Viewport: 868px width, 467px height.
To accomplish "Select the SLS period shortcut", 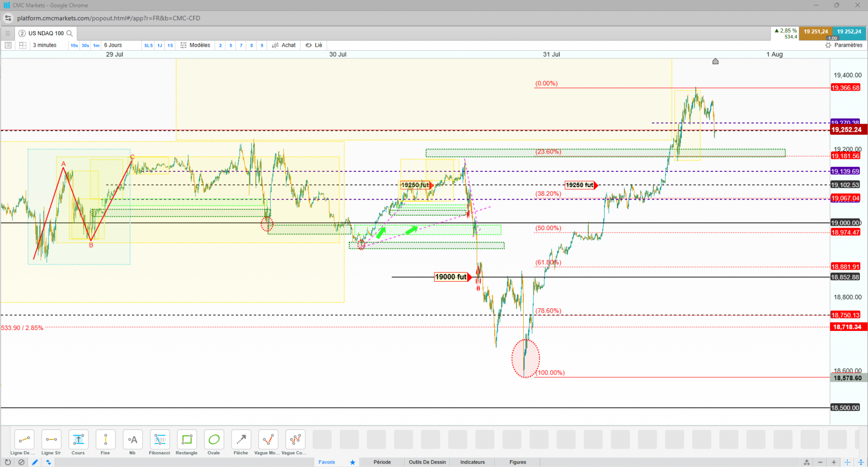I will (149, 45).
